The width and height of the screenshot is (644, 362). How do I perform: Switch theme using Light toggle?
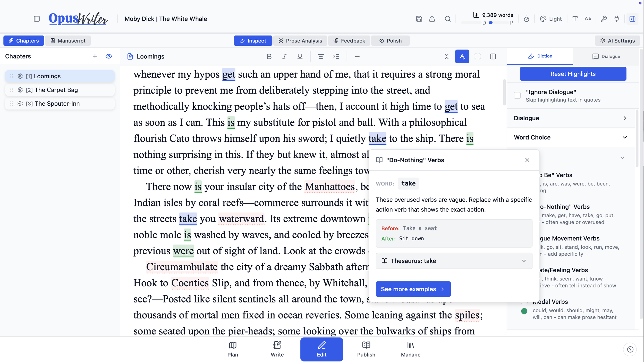pos(551,19)
